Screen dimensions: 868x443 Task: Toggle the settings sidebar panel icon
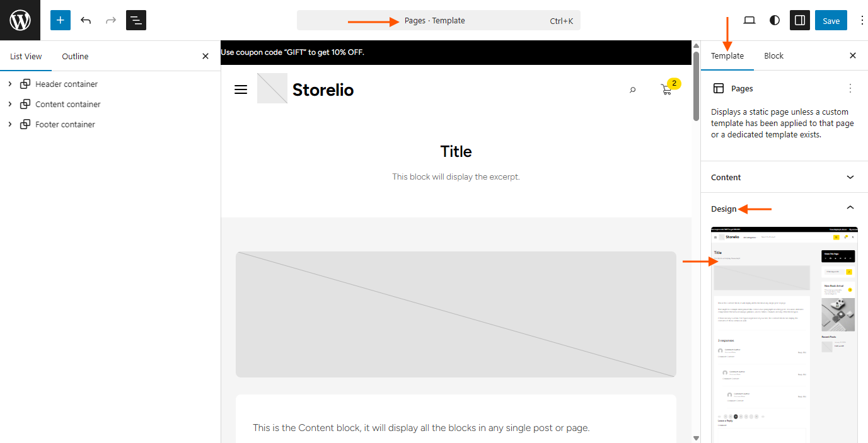point(800,20)
